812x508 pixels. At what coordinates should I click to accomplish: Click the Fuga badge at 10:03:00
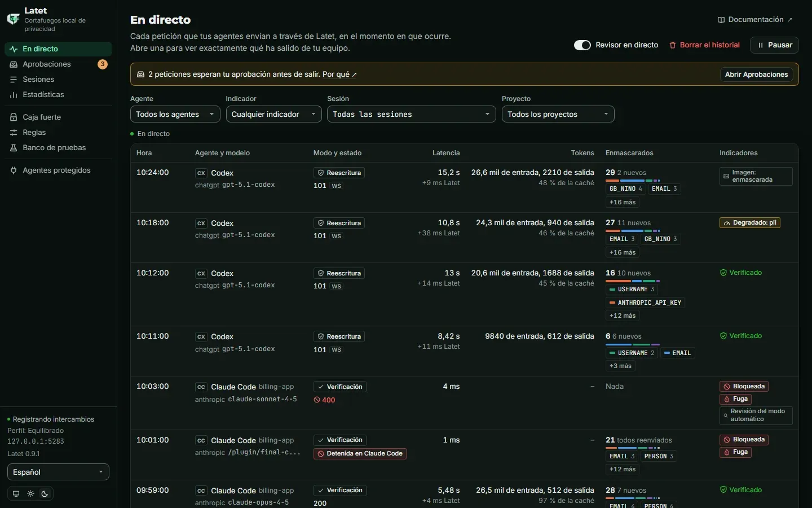(x=736, y=399)
